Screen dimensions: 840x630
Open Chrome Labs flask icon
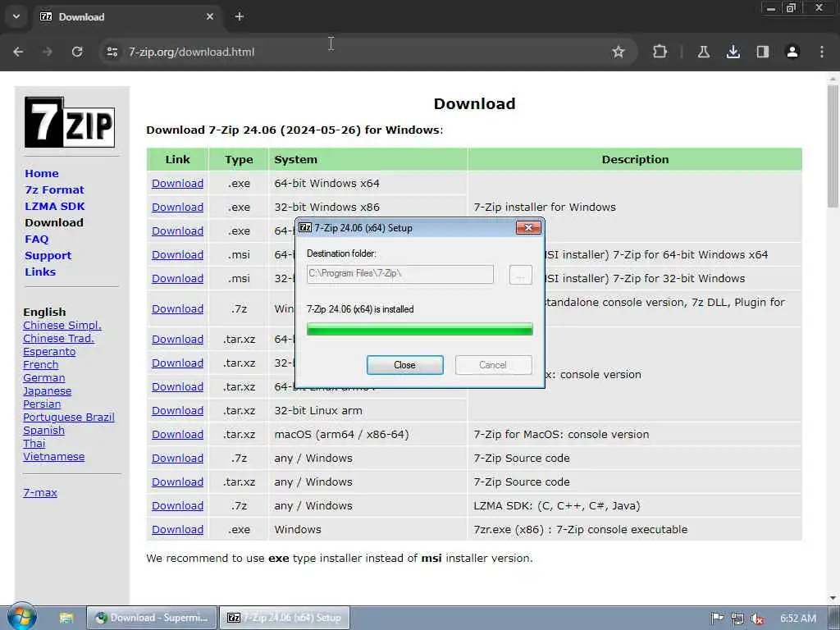[x=703, y=52]
